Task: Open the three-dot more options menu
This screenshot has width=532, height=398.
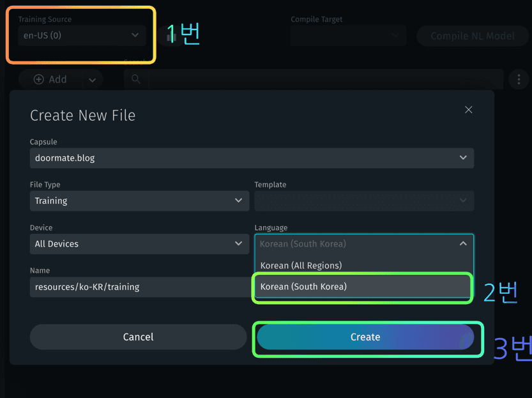Action: 517,80
